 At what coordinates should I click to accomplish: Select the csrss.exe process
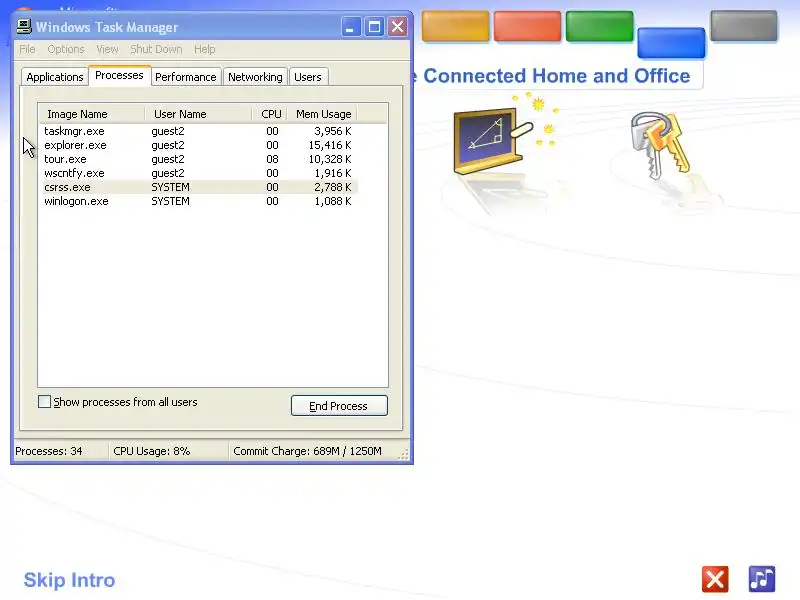(x=199, y=187)
